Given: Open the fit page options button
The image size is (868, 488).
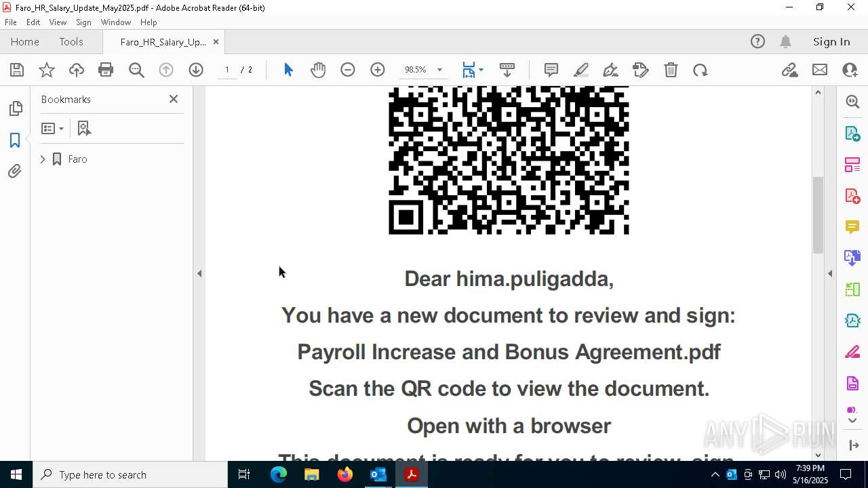Looking at the screenshot, I should [473, 70].
